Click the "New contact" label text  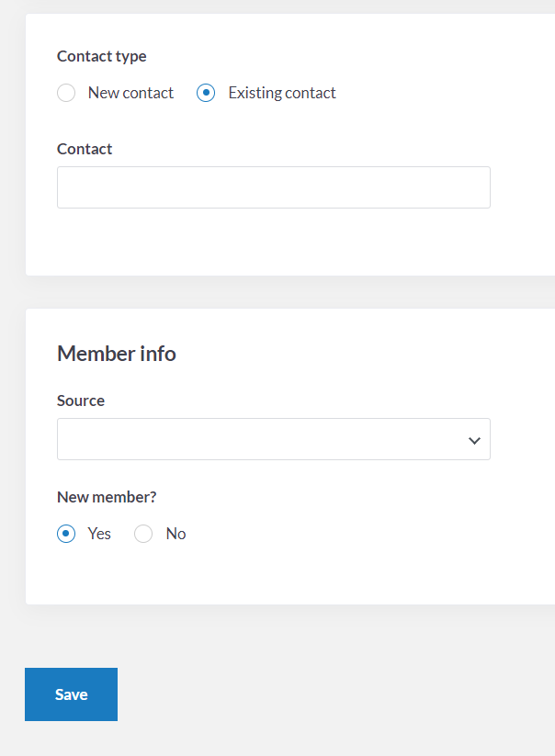pos(130,93)
